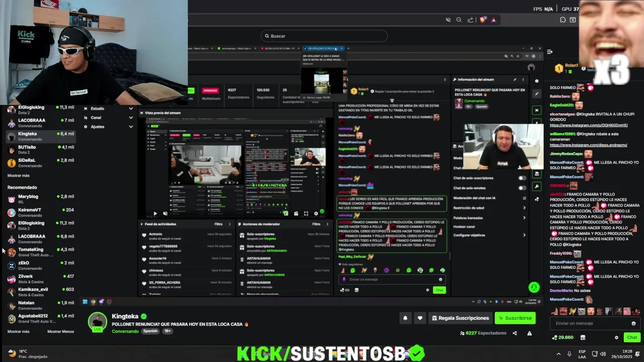Click the Windows microphone tray icon
The height and width of the screenshot is (362, 644).
570,353
